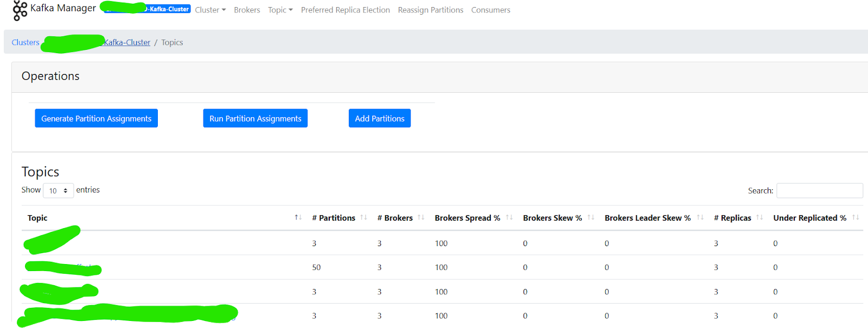Sort by # Replicas column arrows
Screen dimensions: 868x328
759,217
